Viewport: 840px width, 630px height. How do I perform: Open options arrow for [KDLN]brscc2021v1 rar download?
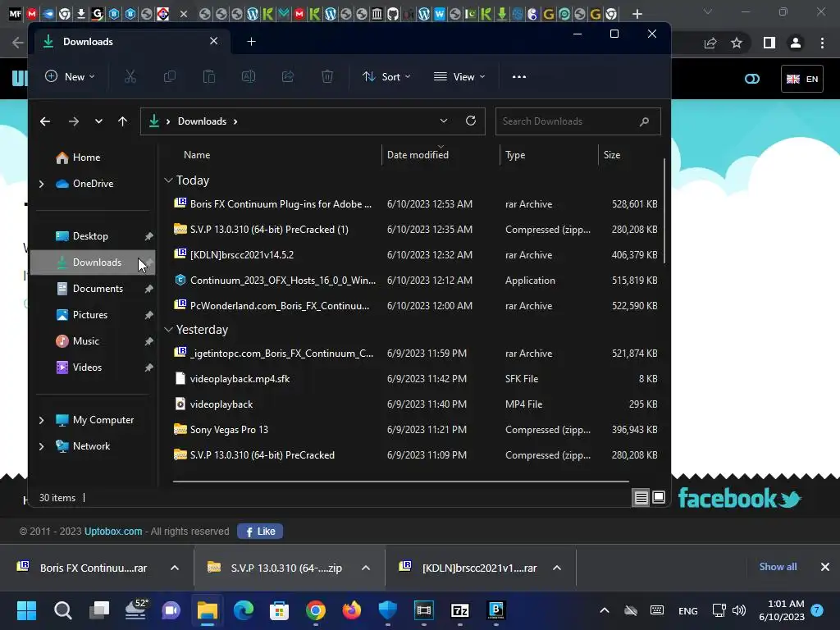pos(557,568)
